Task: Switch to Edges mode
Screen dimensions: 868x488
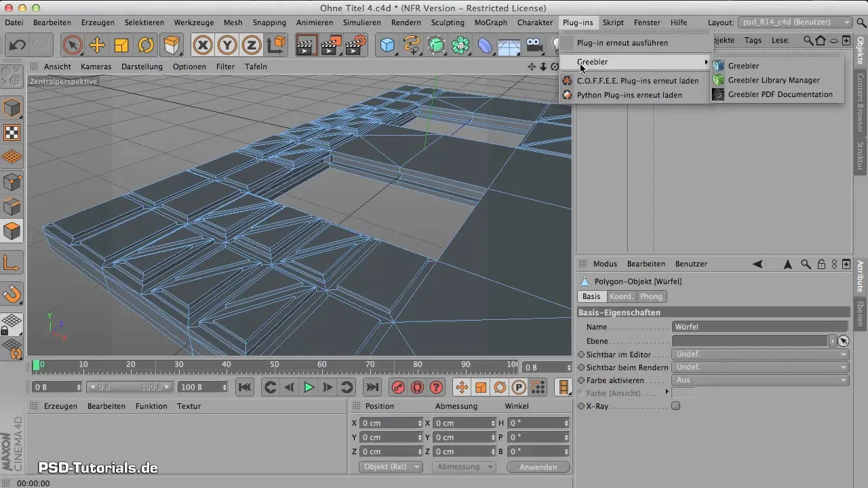Action: point(12,207)
